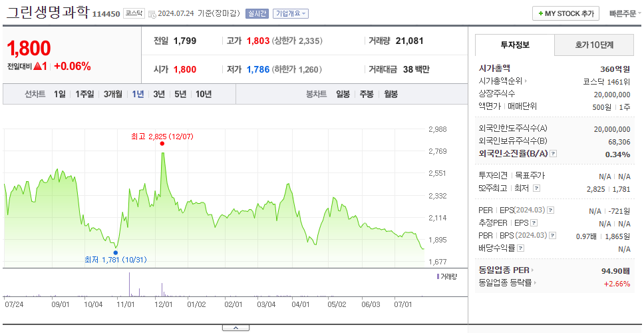644x333 pixels.
Task: Expand the 시가총액순위 arrow link
Action: pyautogui.click(x=526, y=81)
